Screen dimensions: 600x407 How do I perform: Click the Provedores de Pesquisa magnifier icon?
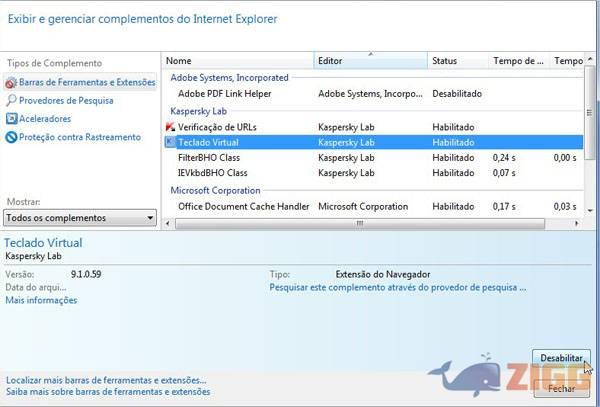[11, 100]
